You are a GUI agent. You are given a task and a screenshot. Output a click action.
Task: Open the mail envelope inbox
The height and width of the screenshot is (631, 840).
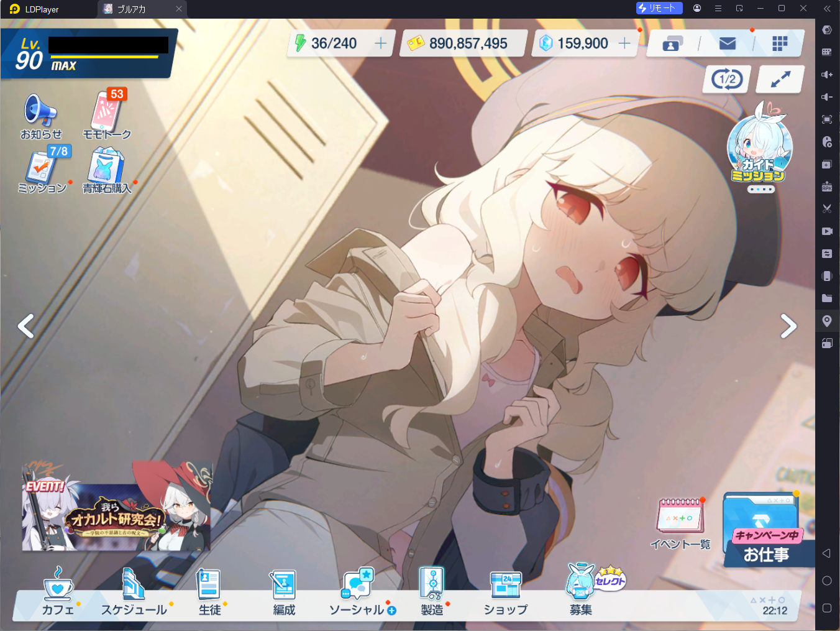[728, 44]
